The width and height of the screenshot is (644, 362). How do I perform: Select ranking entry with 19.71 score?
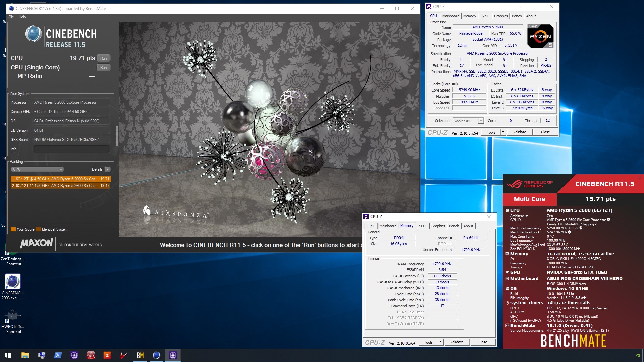click(61, 179)
